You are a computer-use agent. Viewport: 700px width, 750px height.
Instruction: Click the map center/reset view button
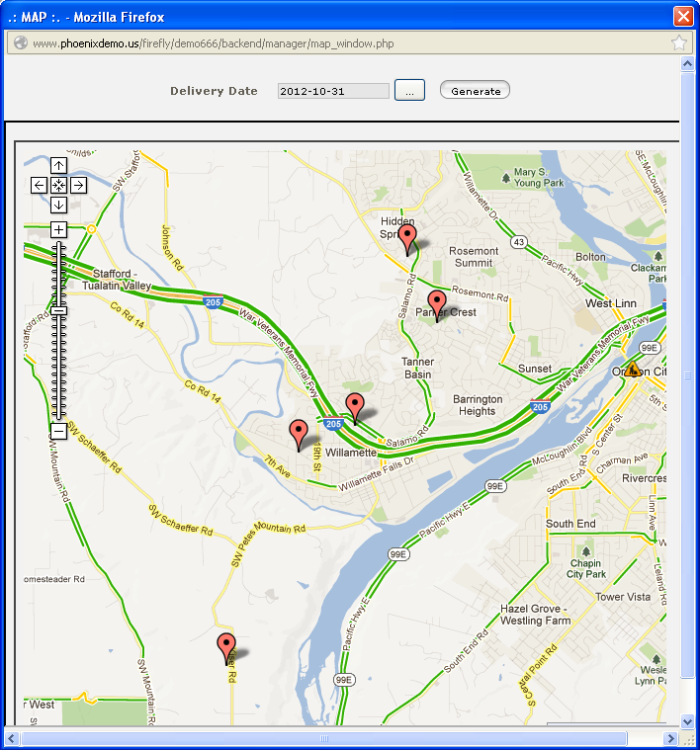pyautogui.click(x=59, y=185)
